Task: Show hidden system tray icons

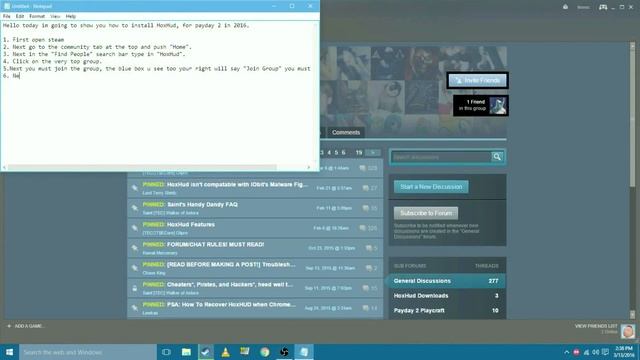Action: coord(566,352)
